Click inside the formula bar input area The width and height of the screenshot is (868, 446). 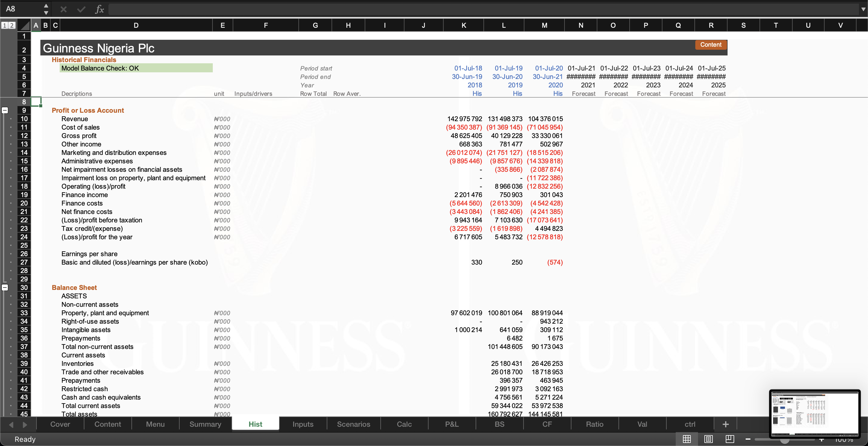pos(483,9)
